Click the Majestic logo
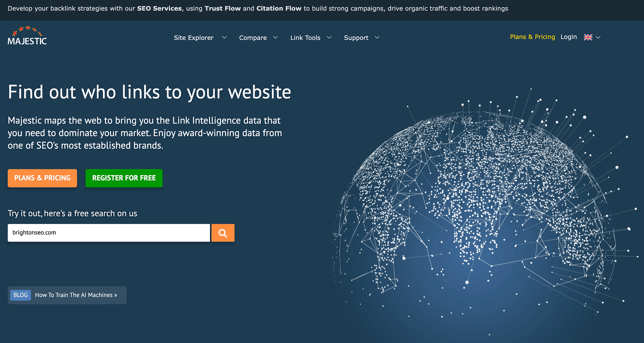Image resolution: width=644 pixels, height=343 pixels. [x=27, y=36]
